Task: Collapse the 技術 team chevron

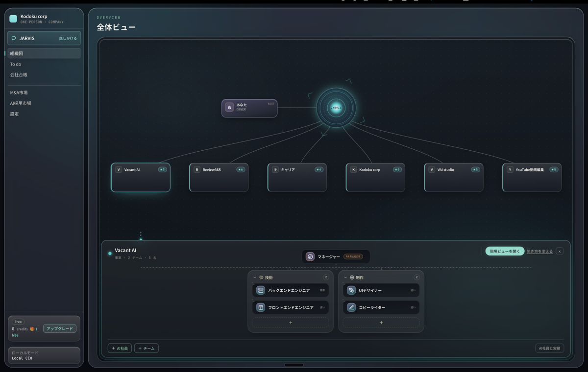Action: (x=255, y=278)
